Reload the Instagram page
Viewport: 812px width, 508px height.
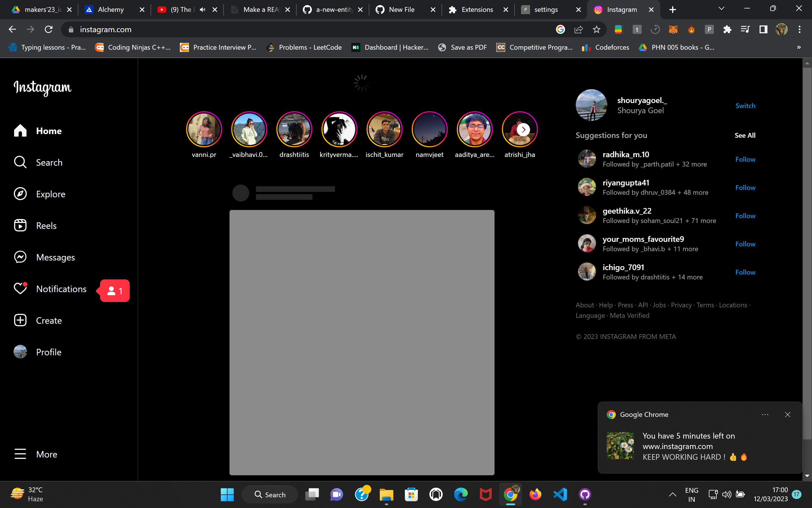[49, 30]
